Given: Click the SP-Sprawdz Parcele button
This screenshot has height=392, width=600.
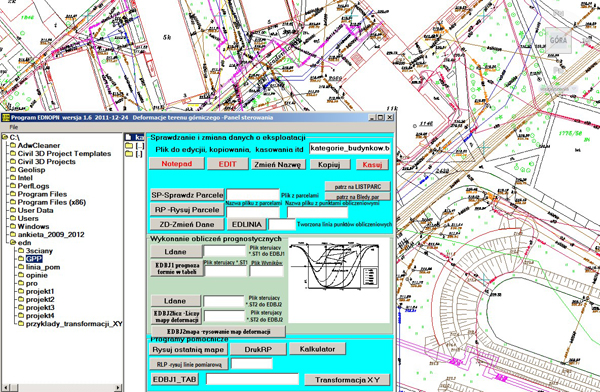Looking at the screenshot, I should [187, 195].
